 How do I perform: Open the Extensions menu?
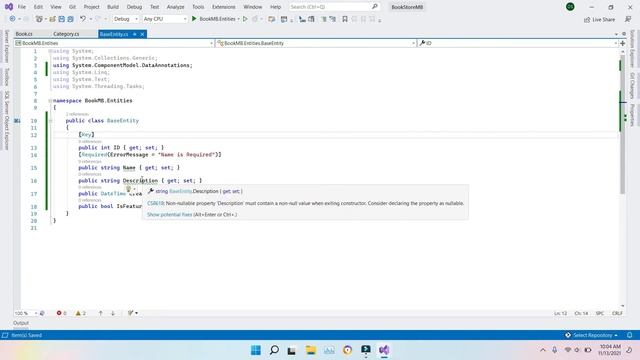[x=224, y=7]
